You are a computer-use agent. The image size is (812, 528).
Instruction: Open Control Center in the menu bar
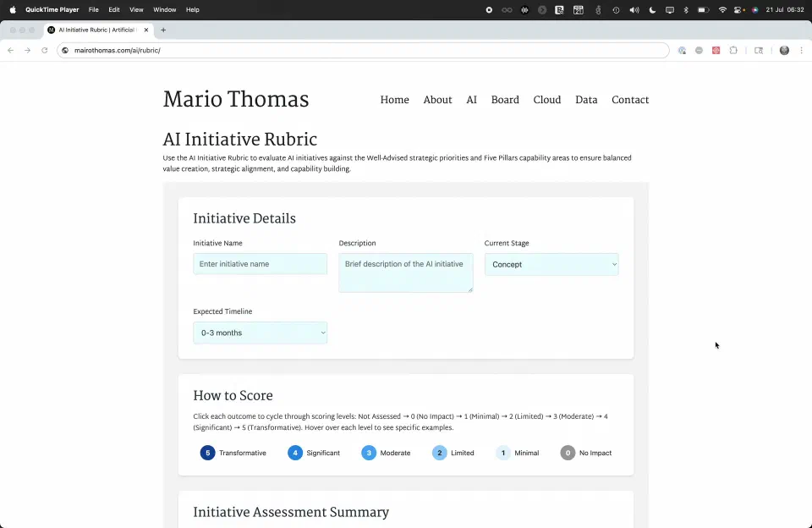pyautogui.click(x=739, y=10)
